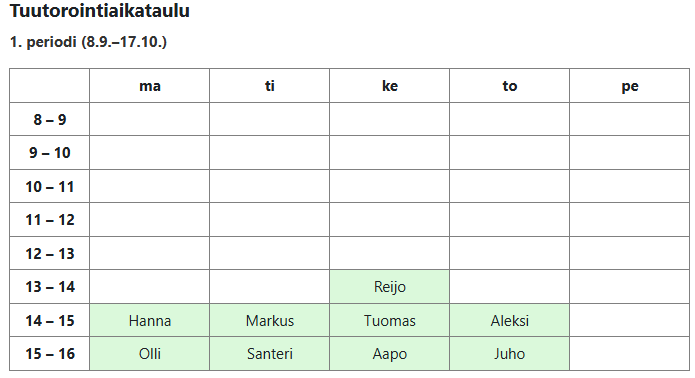
Task: Click the "1. periodi (8.9.–17.10.)" subtitle
Action: click(88, 42)
